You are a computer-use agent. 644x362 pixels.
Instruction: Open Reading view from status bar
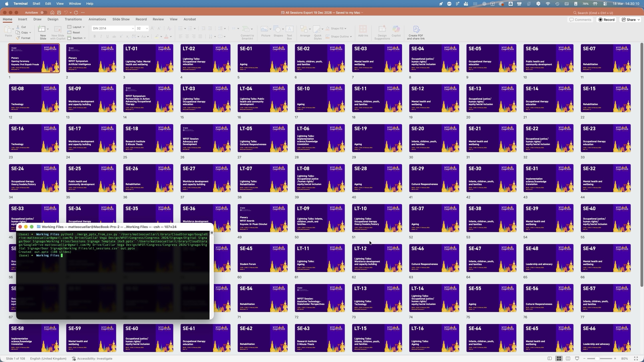pyautogui.click(x=568, y=358)
